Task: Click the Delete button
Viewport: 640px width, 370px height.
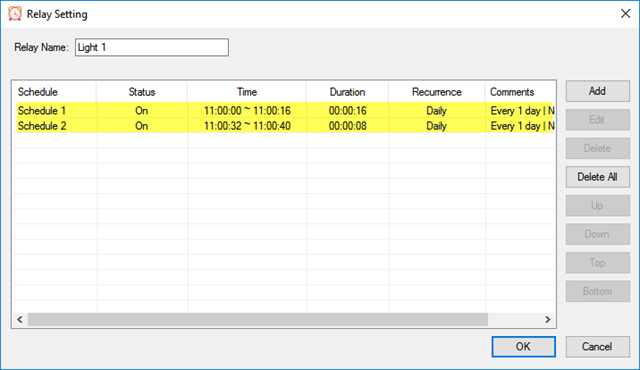Action: tap(598, 148)
